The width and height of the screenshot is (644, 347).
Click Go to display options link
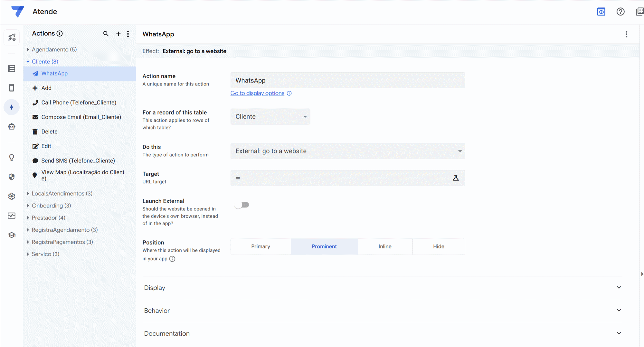[257, 93]
